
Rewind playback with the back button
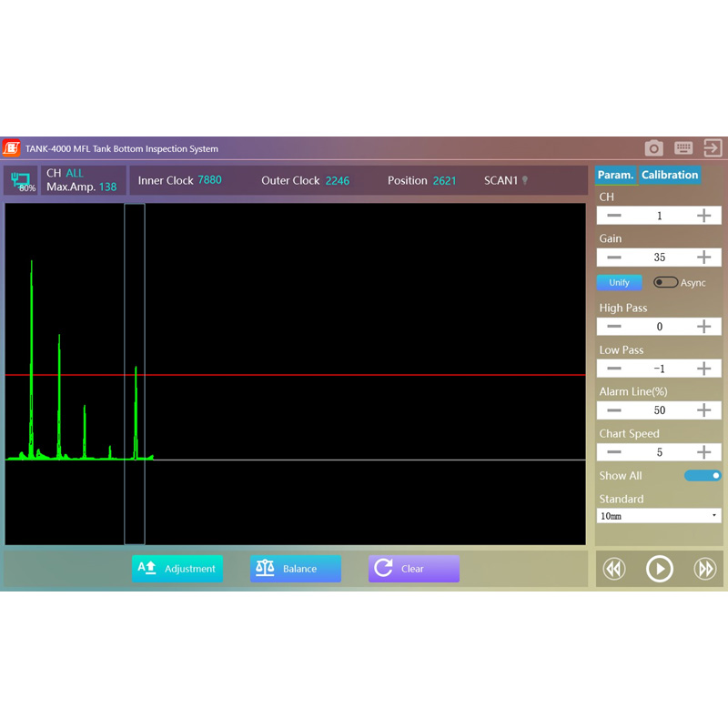tap(614, 569)
